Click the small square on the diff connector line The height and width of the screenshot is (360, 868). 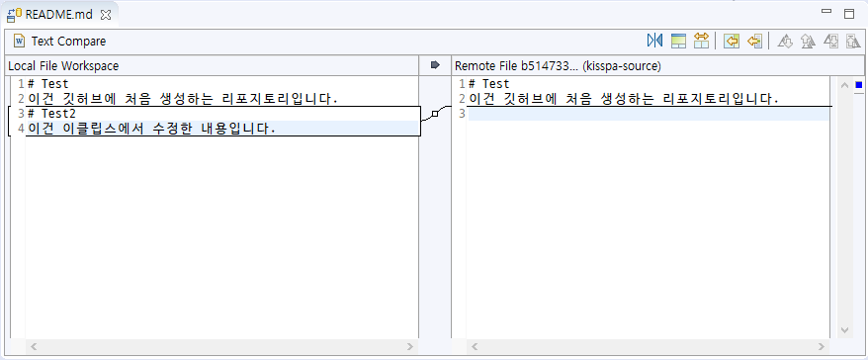[x=435, y=114]
